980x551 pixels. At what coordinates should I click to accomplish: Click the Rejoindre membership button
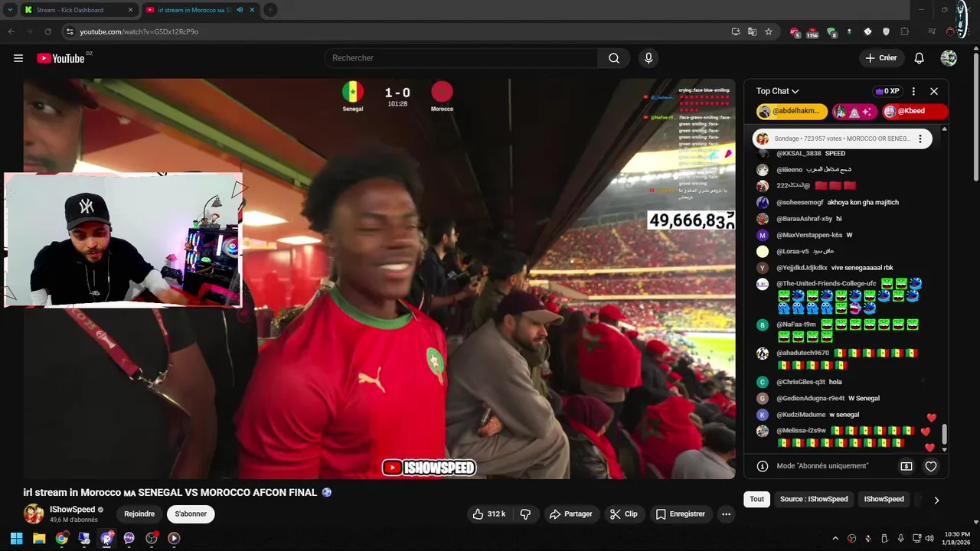(x=139, y=514)
